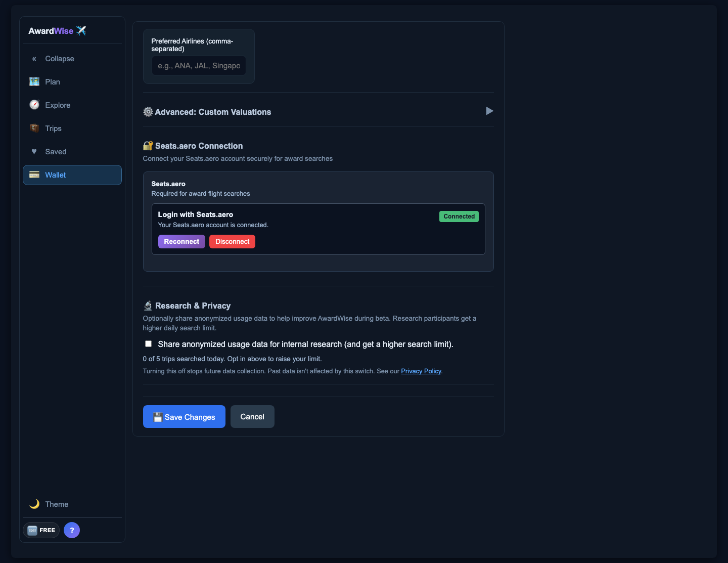Open the Privacy Policy link
The height and width of the screenshot is (563, 728).
(421, 371)
